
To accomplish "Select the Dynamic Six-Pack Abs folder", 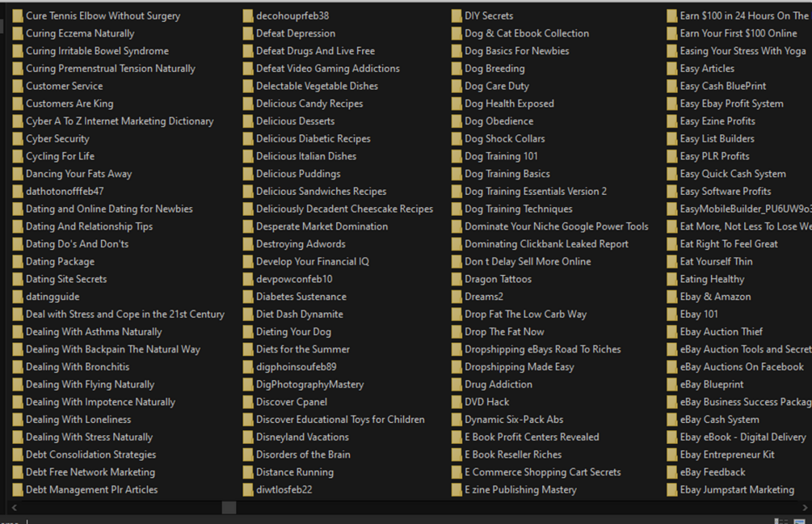I will click(514, 420).
